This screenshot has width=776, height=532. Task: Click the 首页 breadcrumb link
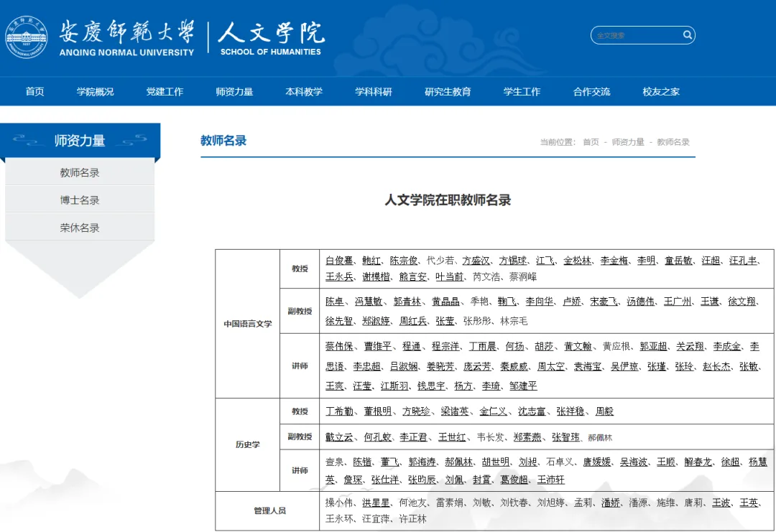pos(591,142)
